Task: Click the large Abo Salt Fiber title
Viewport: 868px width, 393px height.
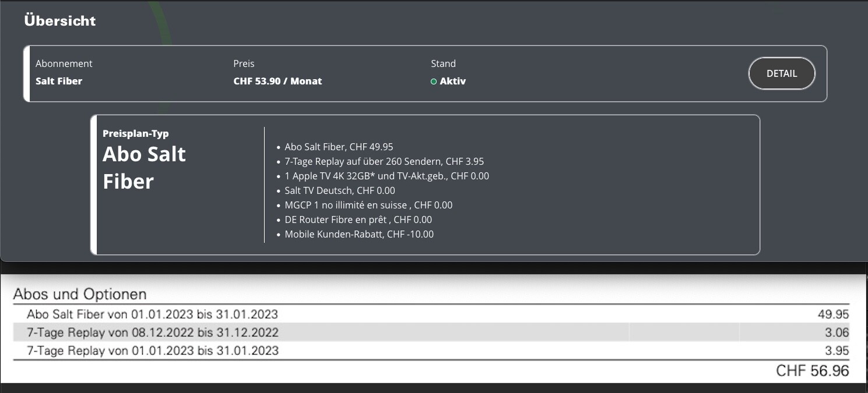Action: 144,168
